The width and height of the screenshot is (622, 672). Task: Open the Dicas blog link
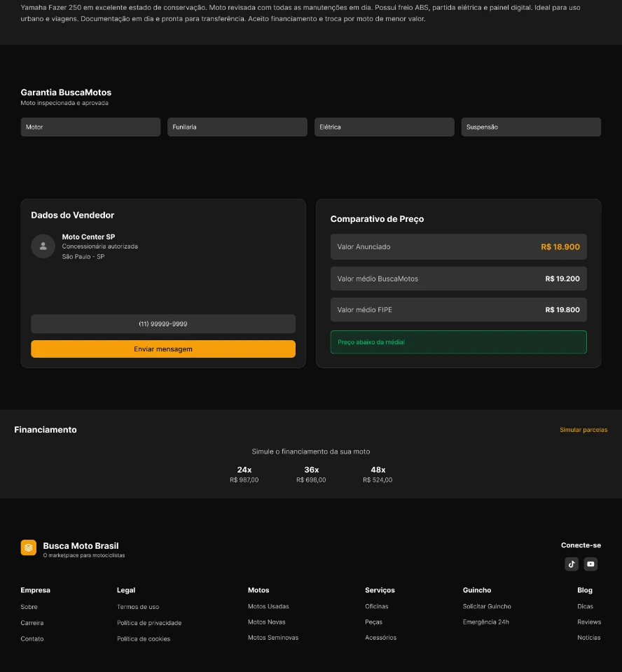[x=585, y=606]
